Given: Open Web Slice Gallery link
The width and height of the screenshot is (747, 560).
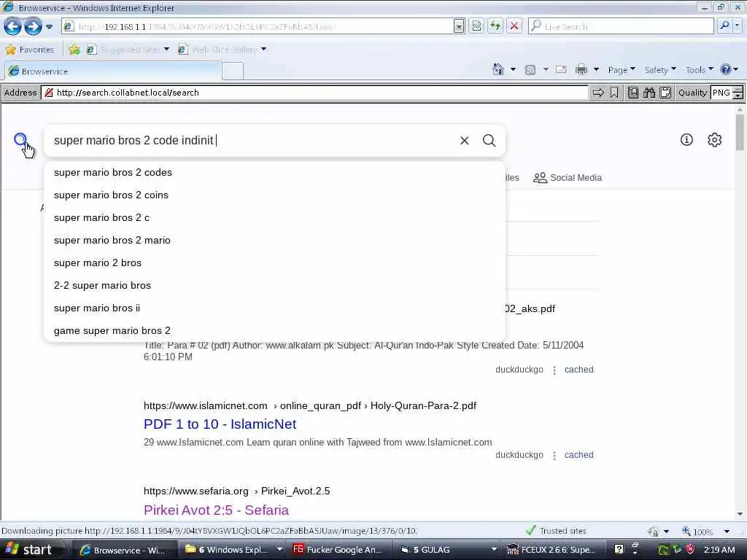Looking at the screenshot, I should tap(222, 50).
